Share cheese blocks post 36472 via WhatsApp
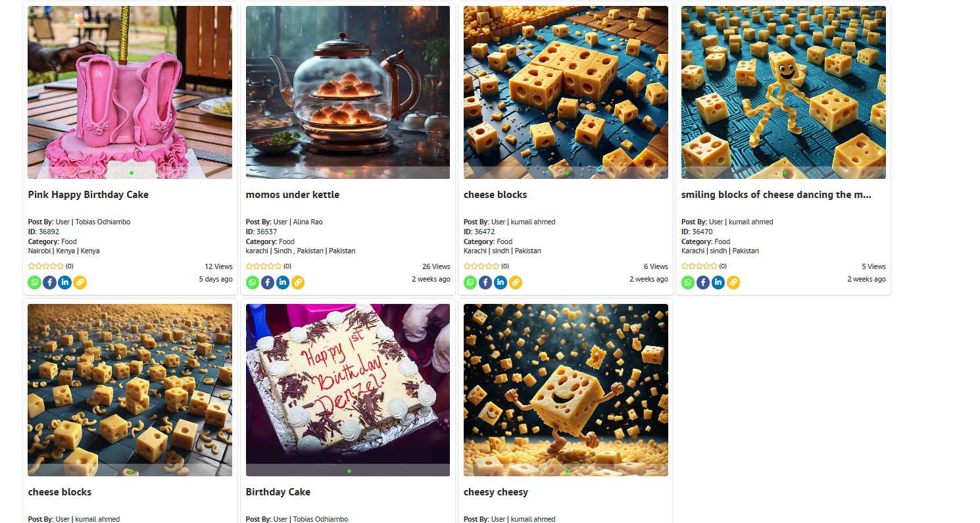The height and width of the screenshot is (523, 980). point(470,282)
